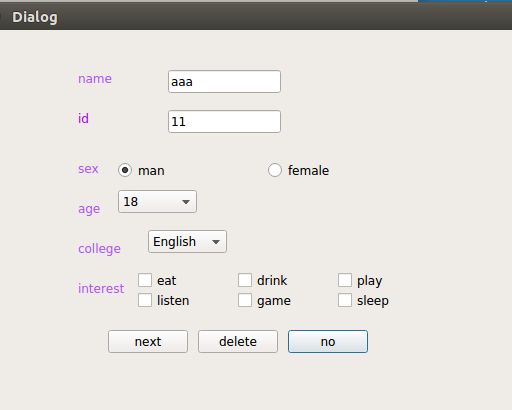Click the interest label text

click(101, 288)
